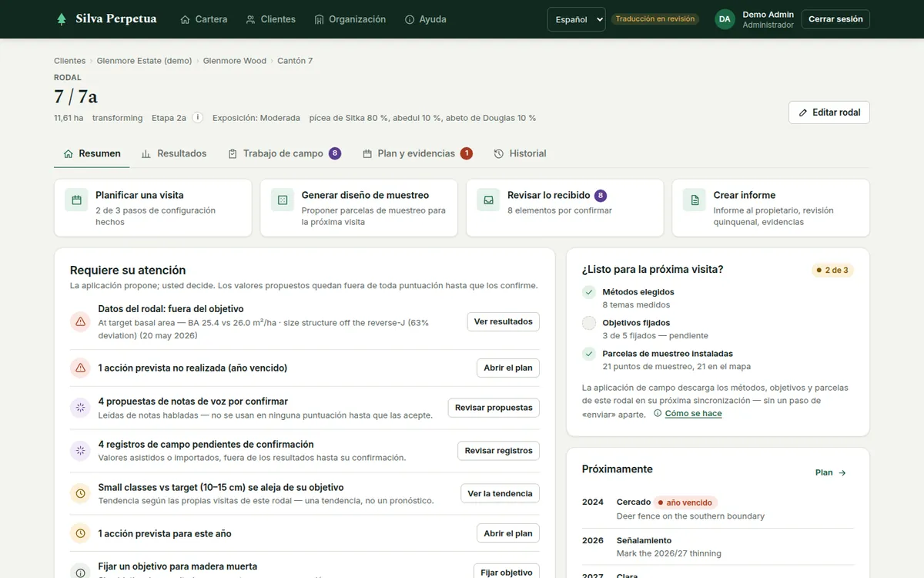Click the Silva Perpetua tree logo
Screen dimensions: 924x578
pos(62,19)
